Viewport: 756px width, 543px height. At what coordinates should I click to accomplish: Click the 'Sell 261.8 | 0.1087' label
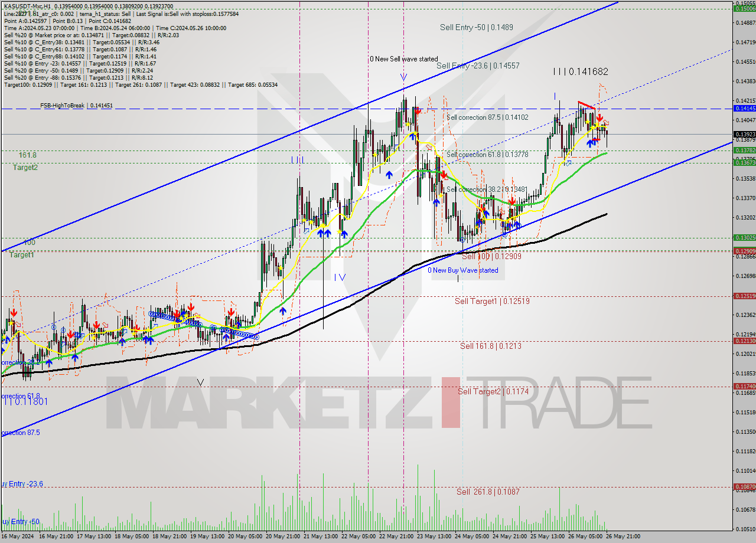tap(488, 492)
